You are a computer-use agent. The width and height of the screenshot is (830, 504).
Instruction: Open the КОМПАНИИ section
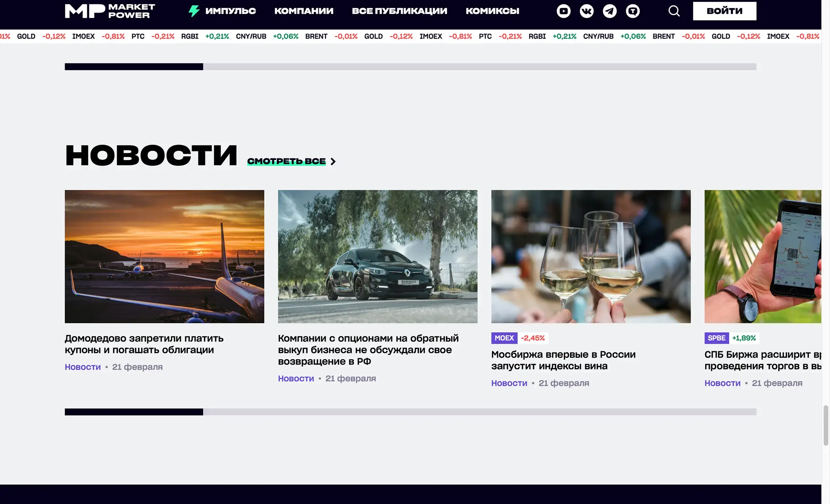click(304, 11)
